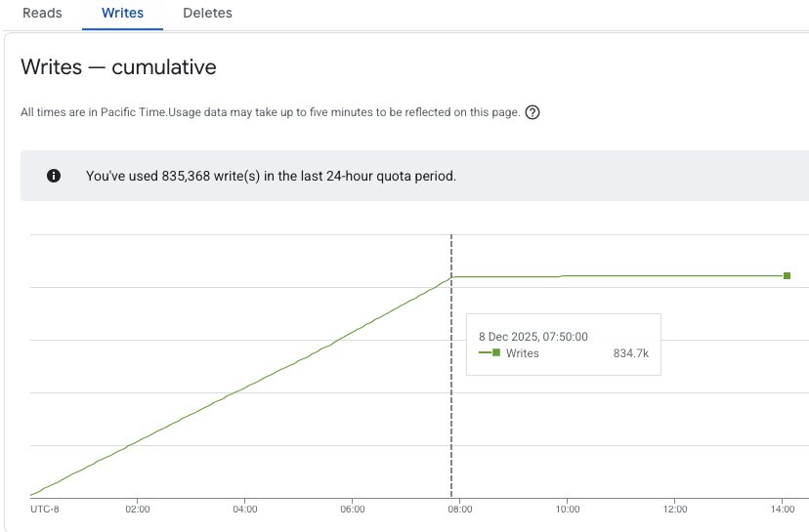
Task: Click the tooltip timestamp 8 Dec 2025
Action: pos(532,336)
